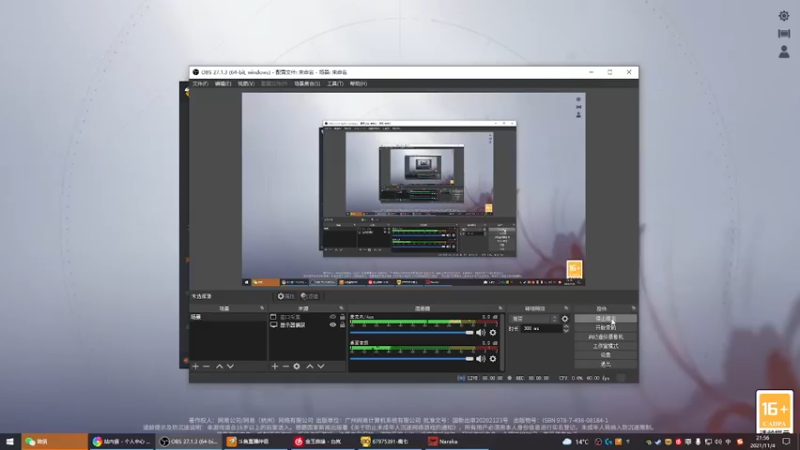
Task: Mute the Mic/Aux speaker icon
Action: point(481,333)
